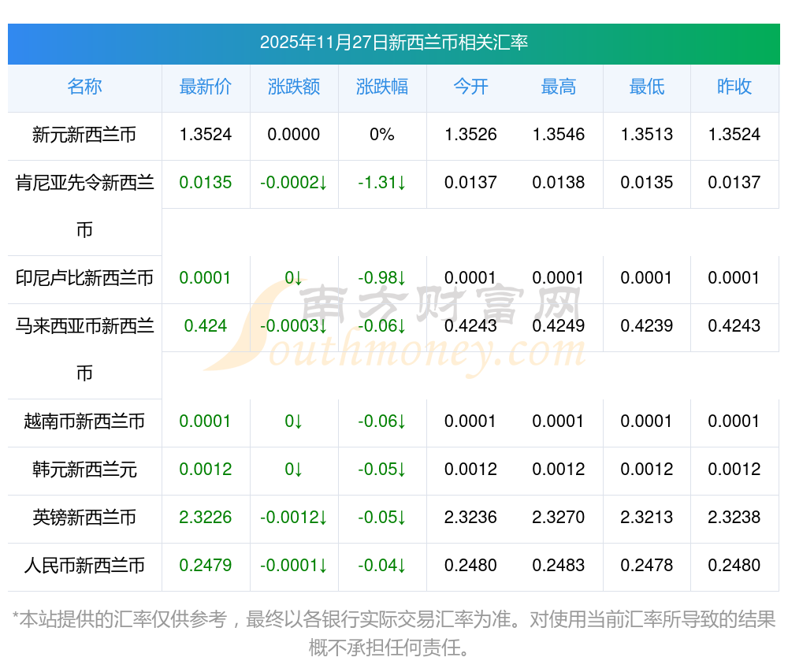Click the 今开 column header

470,87
